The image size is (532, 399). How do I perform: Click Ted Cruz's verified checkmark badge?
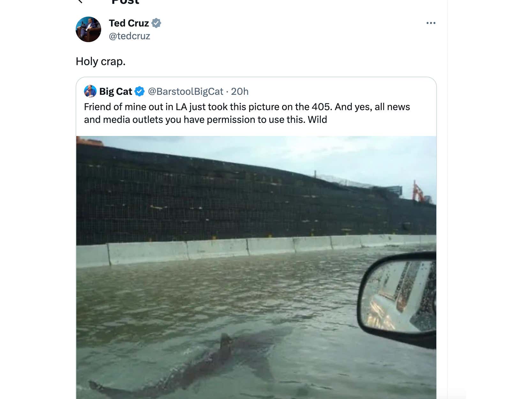point(156,23)
